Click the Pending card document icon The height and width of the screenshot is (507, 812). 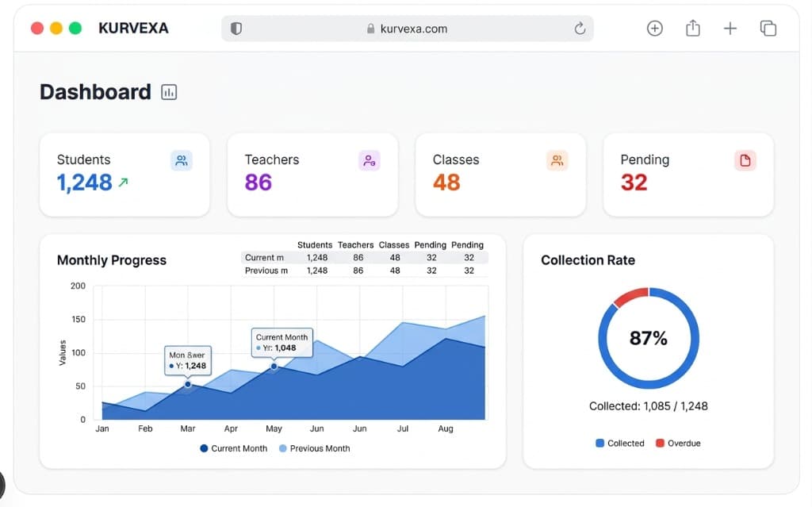click(745, 161)
